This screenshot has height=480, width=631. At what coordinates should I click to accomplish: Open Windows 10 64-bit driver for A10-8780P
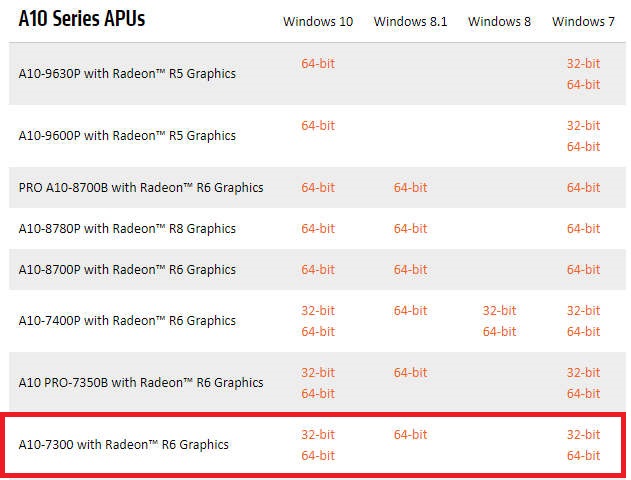(x=318, y=229)
